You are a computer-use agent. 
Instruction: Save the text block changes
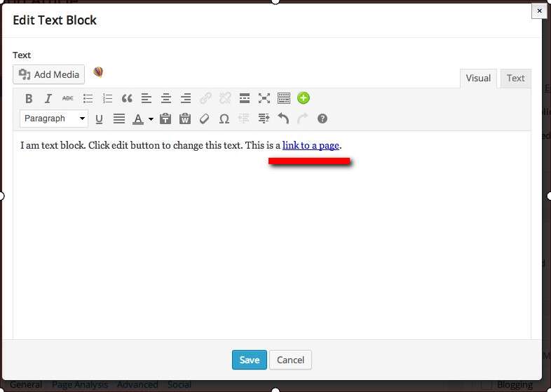tap(249, 360)
